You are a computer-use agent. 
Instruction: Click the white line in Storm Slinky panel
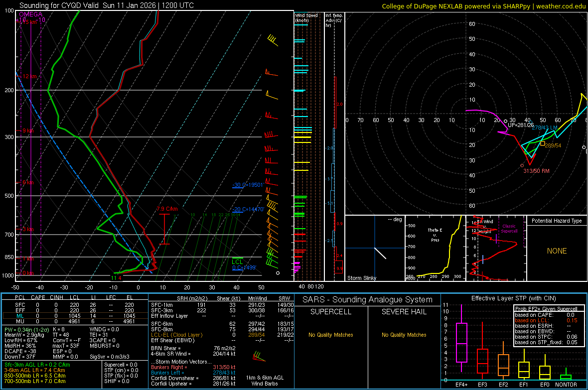click(380, 253)
